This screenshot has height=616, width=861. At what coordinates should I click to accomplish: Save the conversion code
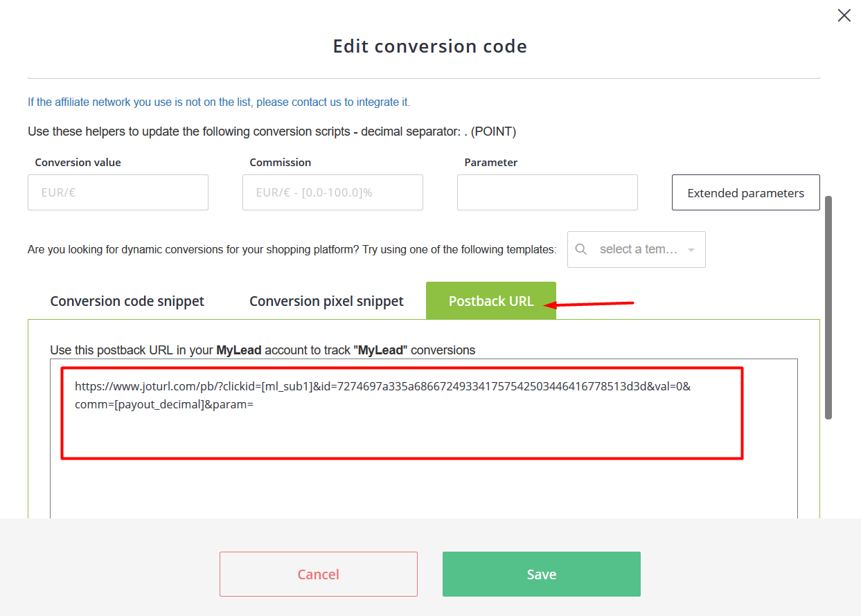[541, 574]
